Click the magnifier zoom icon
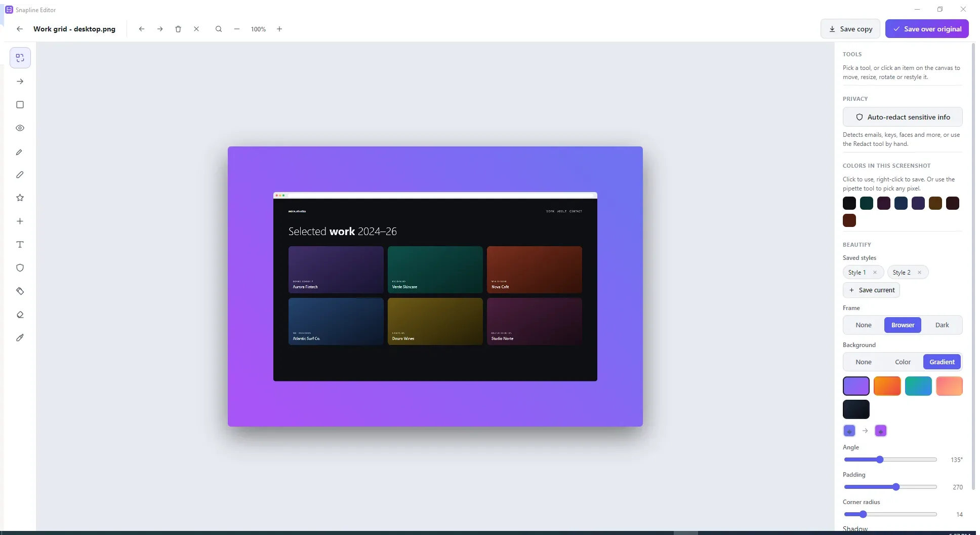The height and width of the screenshot is (535, 980). pos(219,29)
